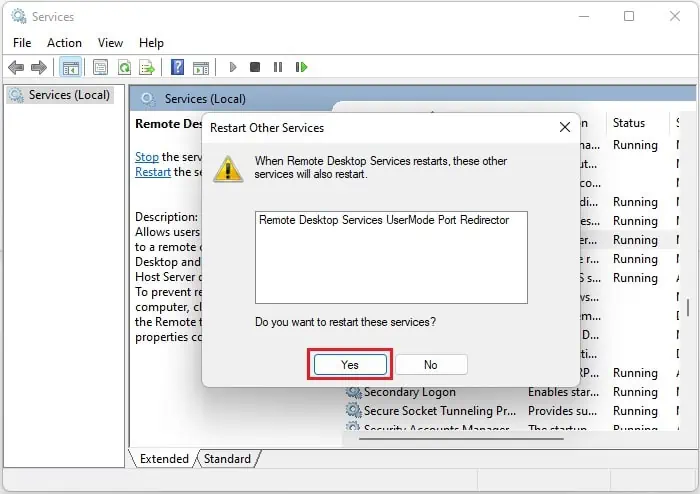Image resolution: width=700 pixels, height=494 pixels.
Task: Click the Export List toolbar icon
Action: 147,67
